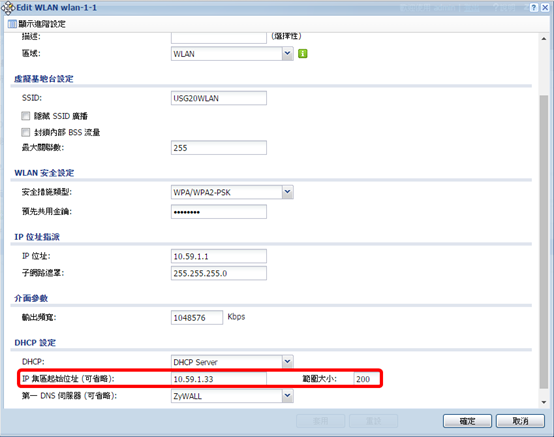554x437 pixels.
Task: Expand the WPA/WPA2-PSK security type dropdown
Action: (288, 192)
